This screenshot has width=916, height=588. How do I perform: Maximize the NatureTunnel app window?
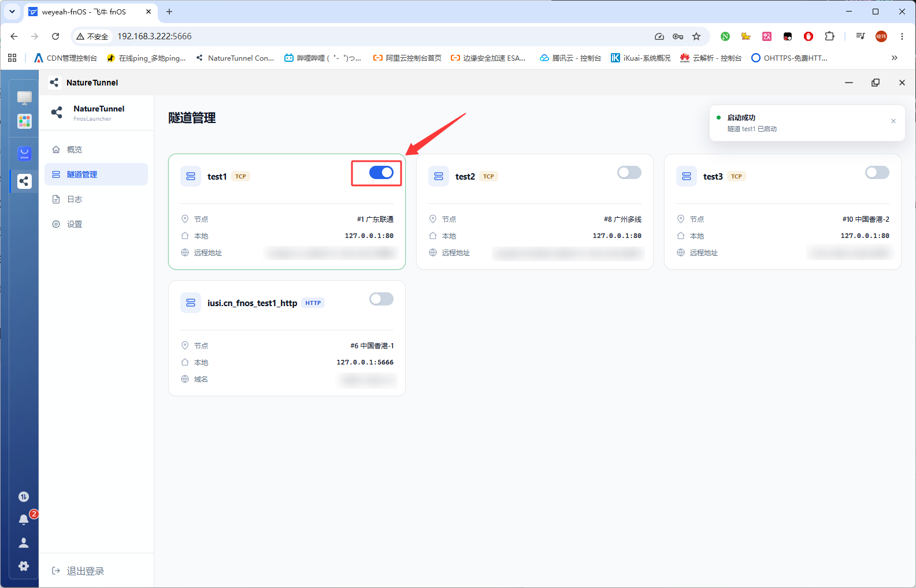click(x=876, y=83)
